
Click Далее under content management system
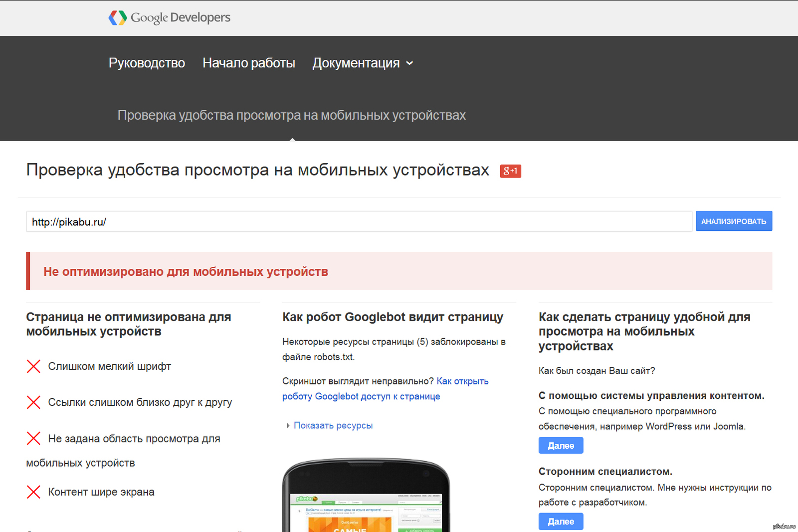click(561, 445)
